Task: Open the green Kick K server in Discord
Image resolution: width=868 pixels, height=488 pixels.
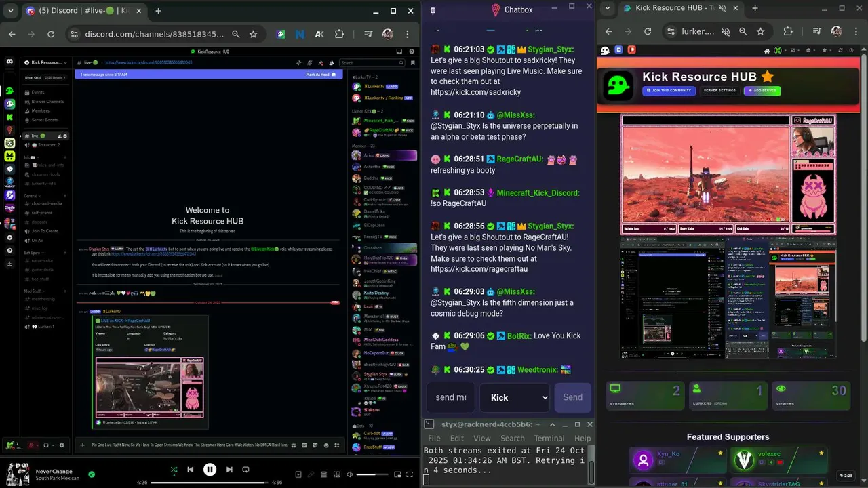Action: point(9,117)
